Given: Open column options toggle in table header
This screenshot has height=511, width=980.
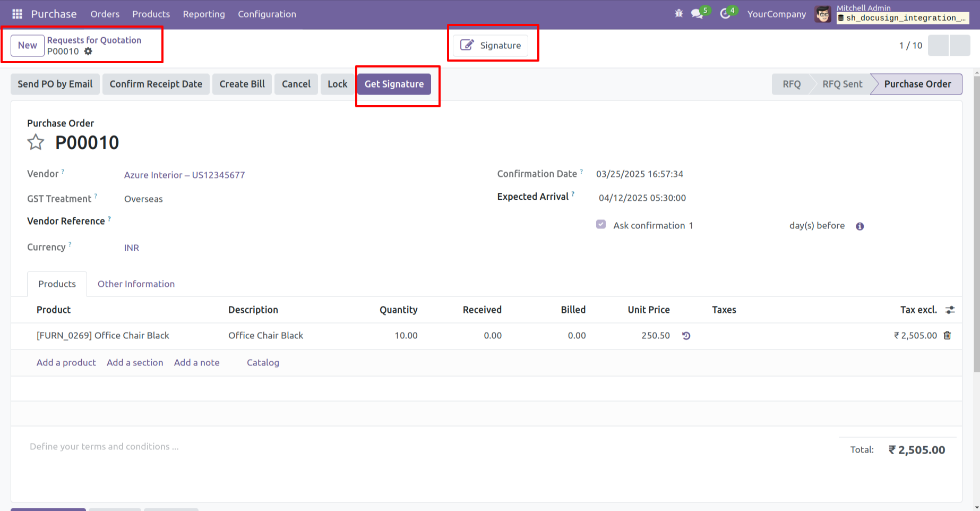Looking at the screenshot, I should point(950,310).
